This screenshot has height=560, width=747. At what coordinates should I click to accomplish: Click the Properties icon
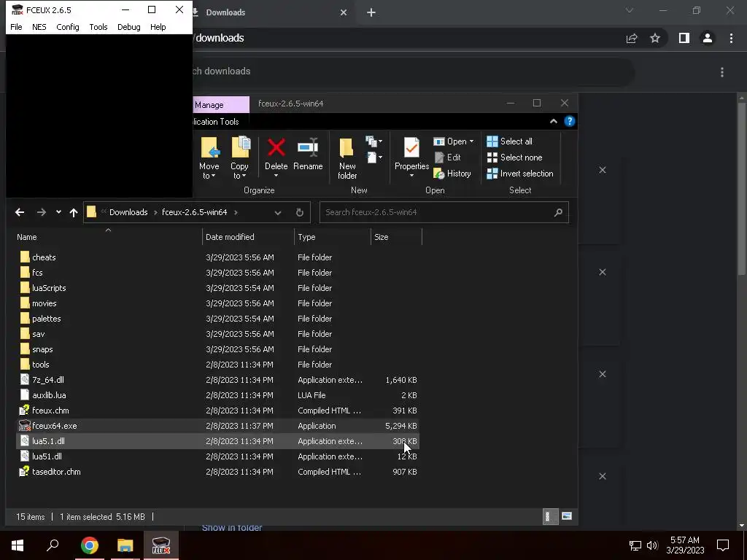pos(411,147)
